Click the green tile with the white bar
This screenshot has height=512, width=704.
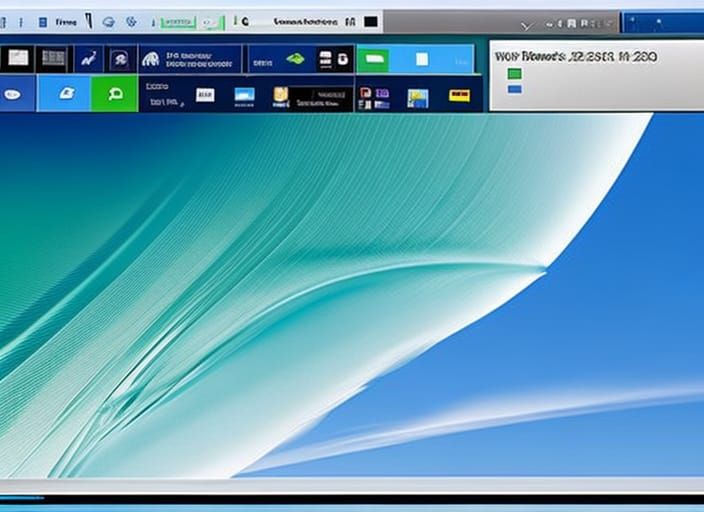point(372,59)
